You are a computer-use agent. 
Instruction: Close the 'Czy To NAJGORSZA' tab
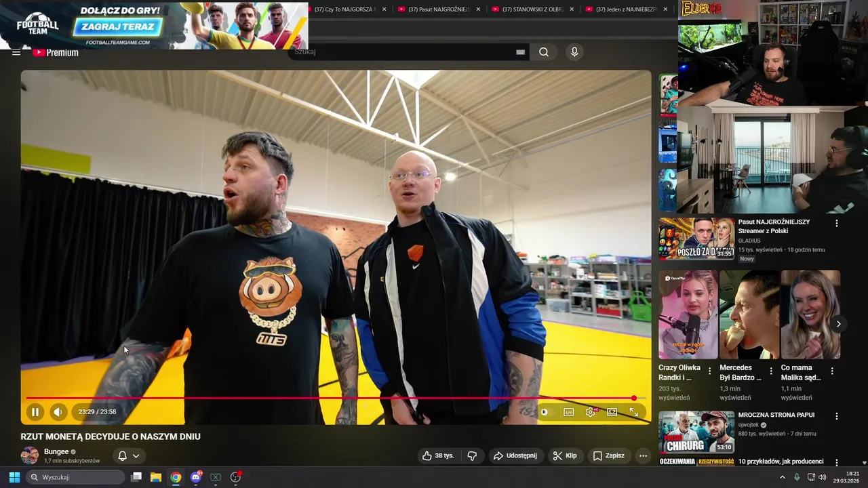pyautogui.click(x=384, y=9)
